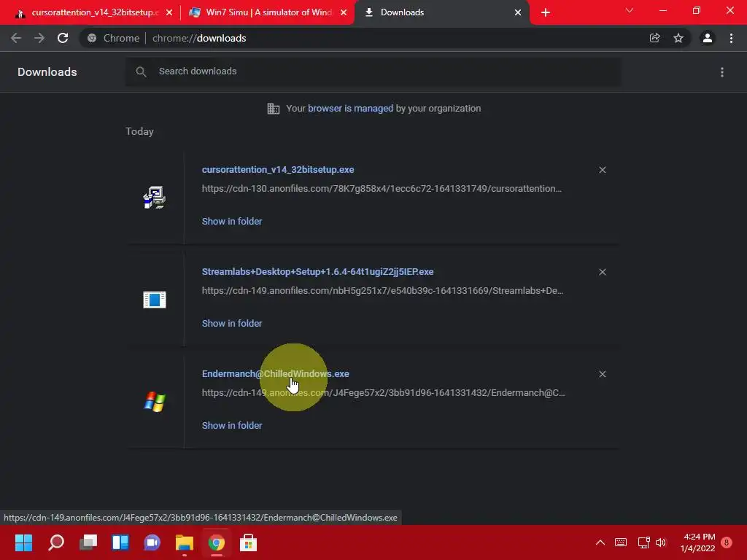747x560 pixels.
Task: Click the Streamlabs installer file icon
Action: [155, 300]
